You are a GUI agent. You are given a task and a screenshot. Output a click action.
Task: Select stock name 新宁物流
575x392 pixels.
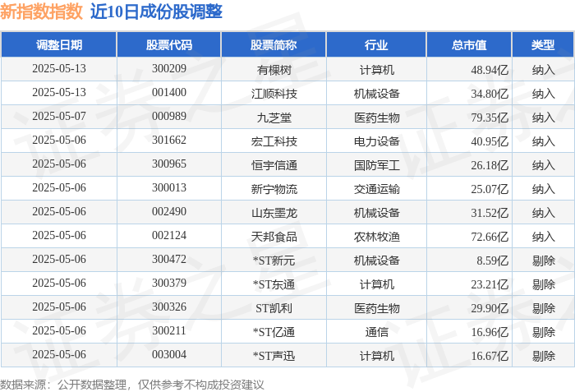[x=274, y=189]
